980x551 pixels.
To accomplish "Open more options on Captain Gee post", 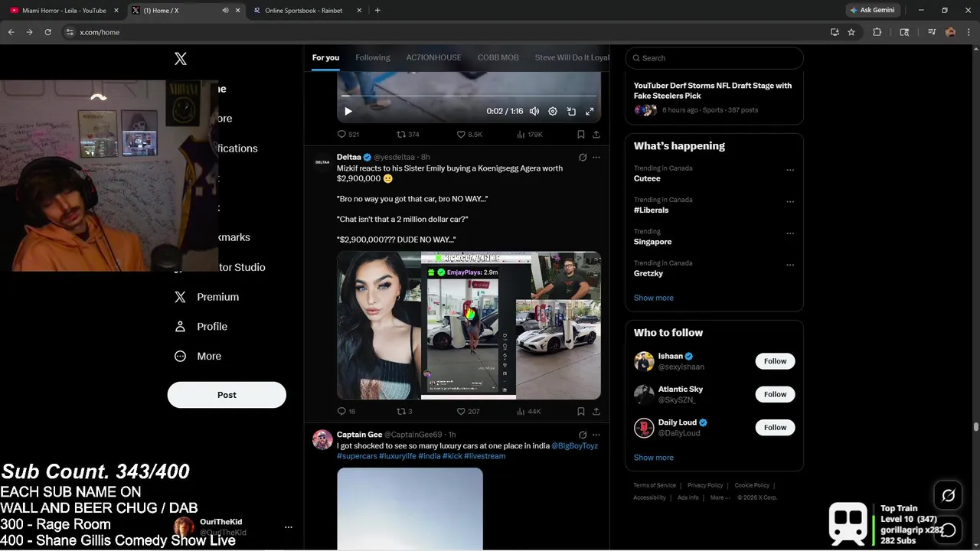I will coord(596,435).
